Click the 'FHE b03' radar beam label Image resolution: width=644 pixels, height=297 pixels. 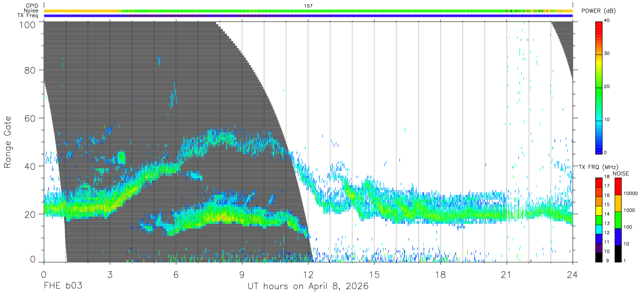coord(62,287)
